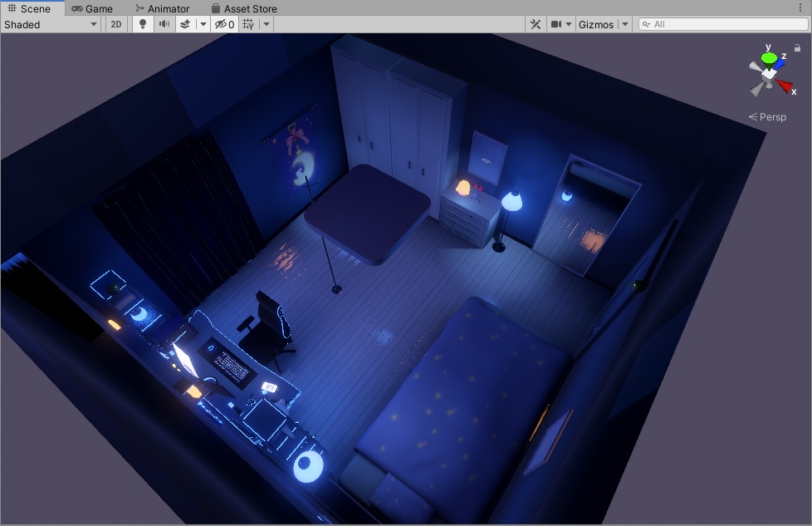The image size is (812, 526).
Task: Open the Shaded draw mode dropdown
Action: point(50,24)
